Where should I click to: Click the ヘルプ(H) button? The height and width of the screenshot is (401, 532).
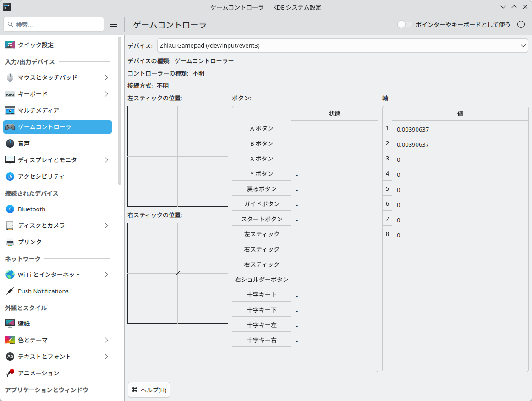click(149, 390)
